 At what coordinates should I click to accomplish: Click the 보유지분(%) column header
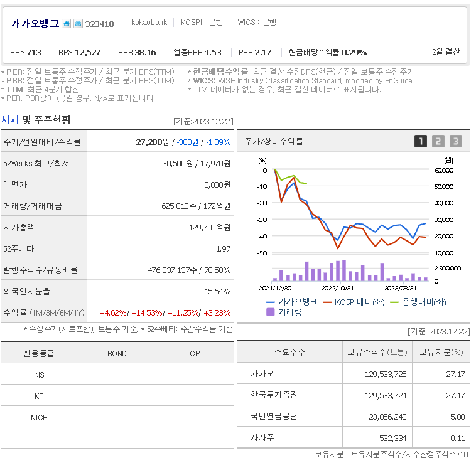pyautogui.click(x=441, y=352)
